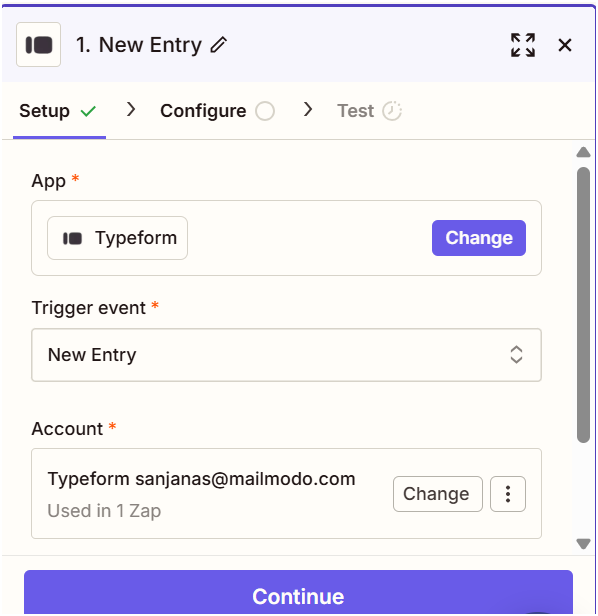This screenshot has height=616, width=598.
Task: Click the 'Used in 1 Zap' text
Action: coord(104,511)
